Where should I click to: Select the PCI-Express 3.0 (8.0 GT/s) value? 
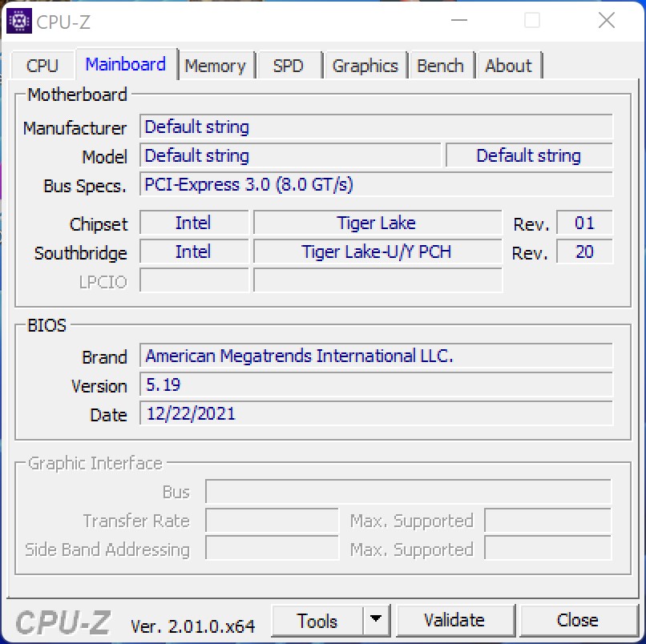(376, 184)
